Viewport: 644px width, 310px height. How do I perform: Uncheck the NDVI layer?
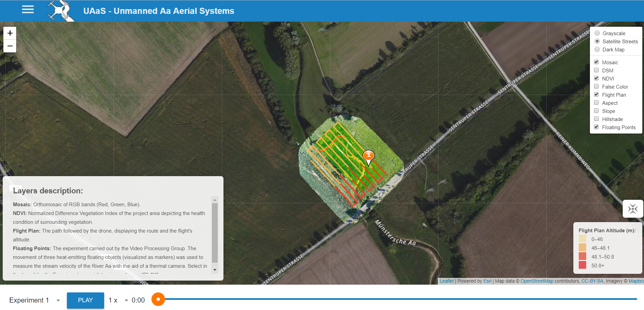596,78
